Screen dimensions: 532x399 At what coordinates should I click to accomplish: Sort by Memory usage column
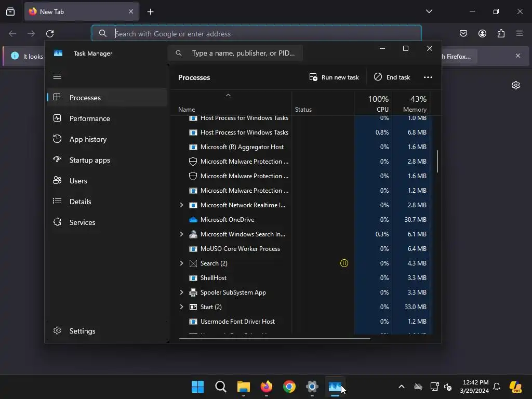point(411,103)
